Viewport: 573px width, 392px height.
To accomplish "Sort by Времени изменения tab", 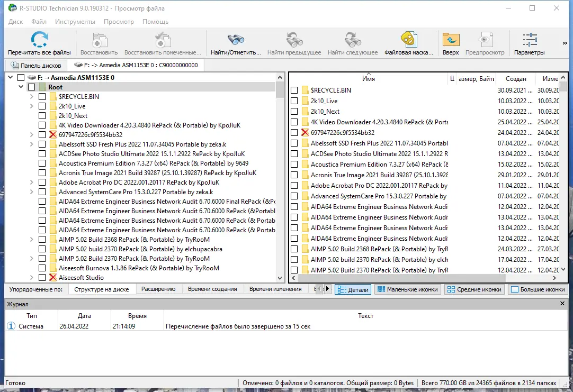I will point(275,289).
